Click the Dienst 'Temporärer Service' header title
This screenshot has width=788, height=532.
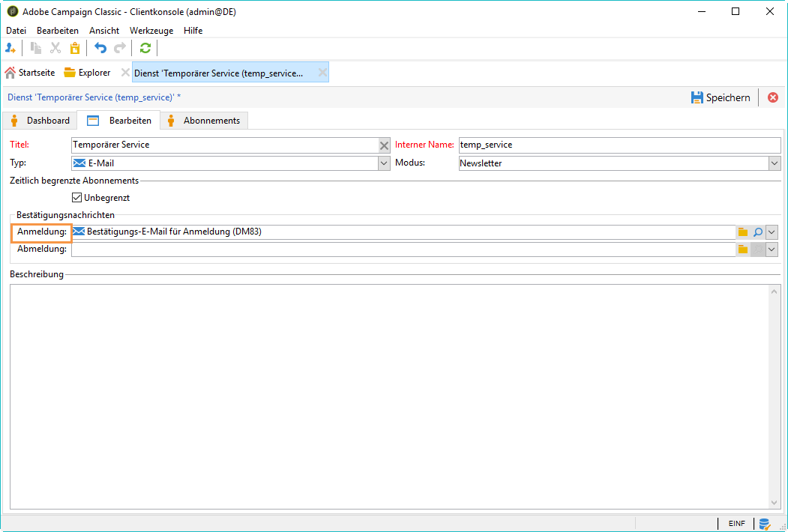tap(94, 97)
